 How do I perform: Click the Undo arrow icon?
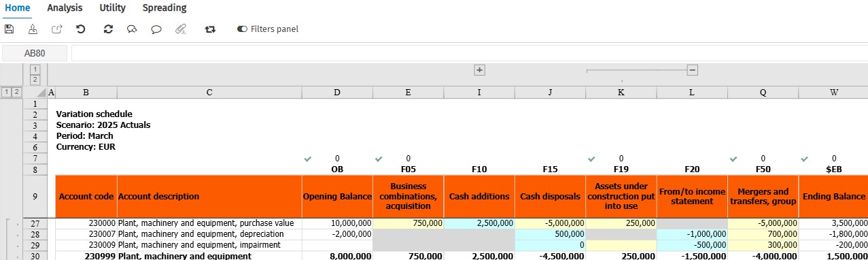tap(81, 29)
